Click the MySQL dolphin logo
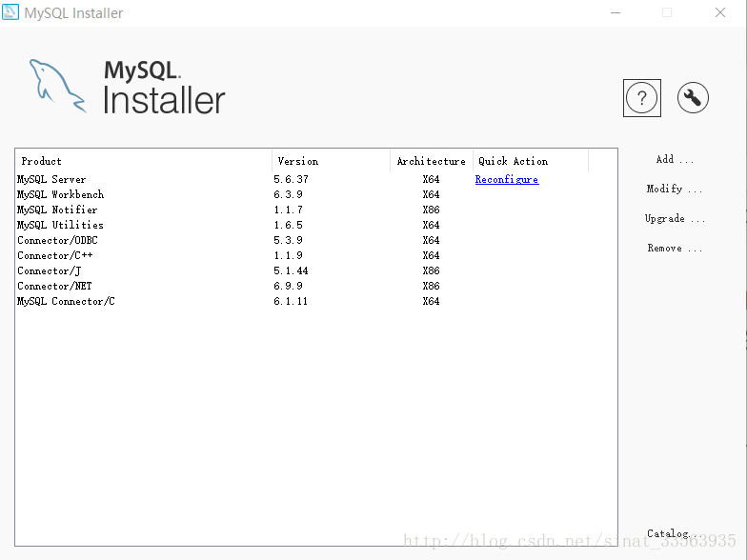Screen dimensions: 747x560 pos(57,86)
